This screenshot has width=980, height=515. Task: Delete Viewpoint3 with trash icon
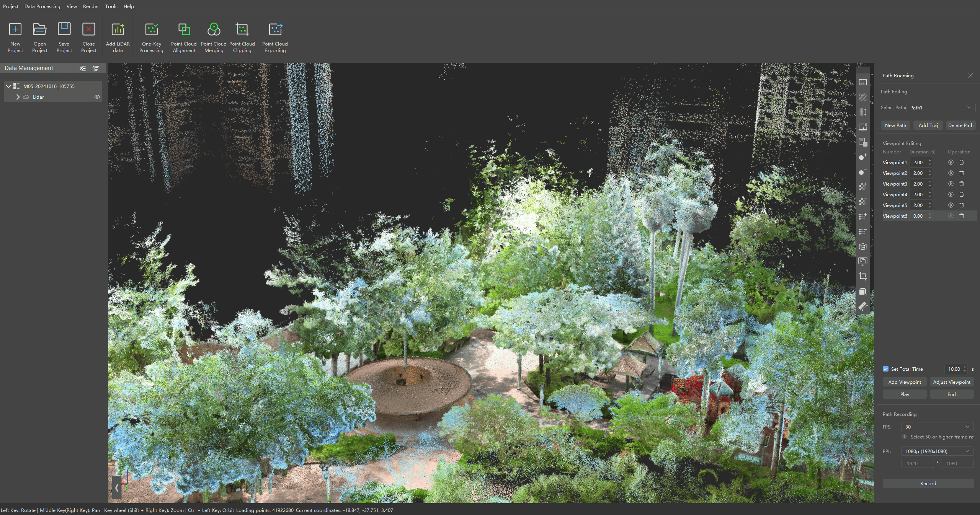(x=961, y=184)
